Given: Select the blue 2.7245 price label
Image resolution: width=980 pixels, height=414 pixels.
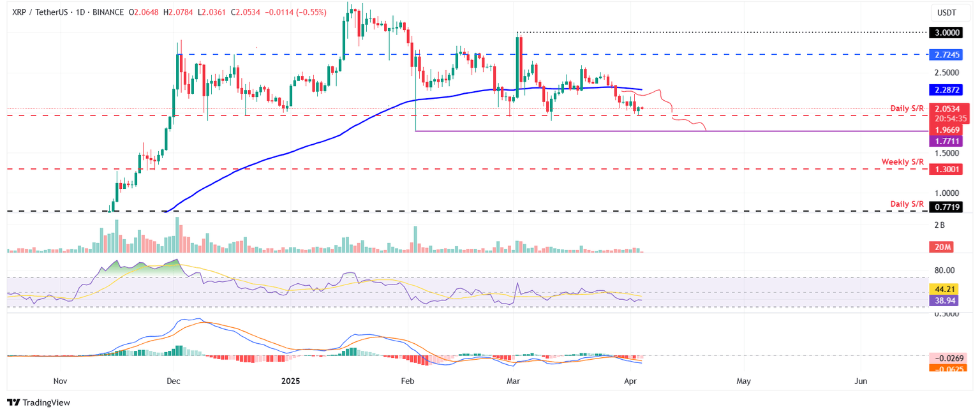Looking at the screenshot, I should click(946, 55).
